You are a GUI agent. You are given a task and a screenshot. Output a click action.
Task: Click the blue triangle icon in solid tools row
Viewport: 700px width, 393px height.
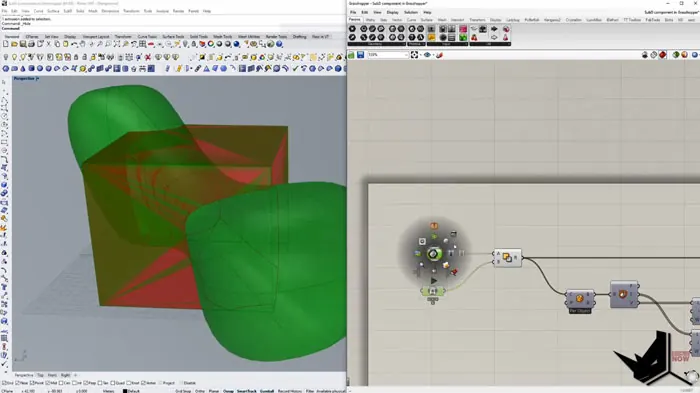(x=206, y=68)
